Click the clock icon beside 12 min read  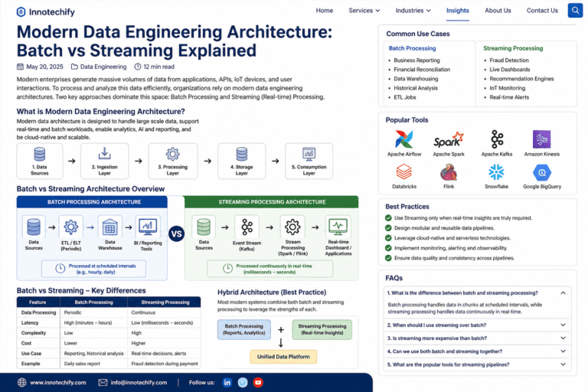(138, 67)
